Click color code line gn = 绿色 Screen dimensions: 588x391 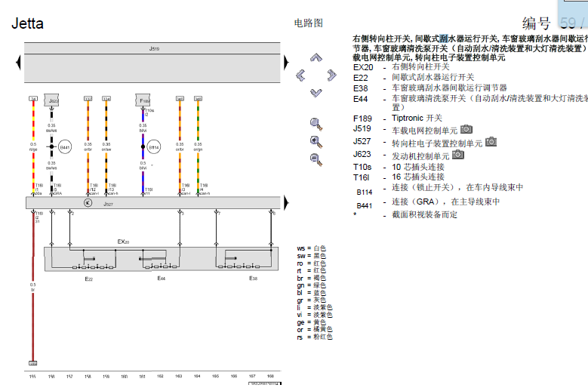(311, 285)
